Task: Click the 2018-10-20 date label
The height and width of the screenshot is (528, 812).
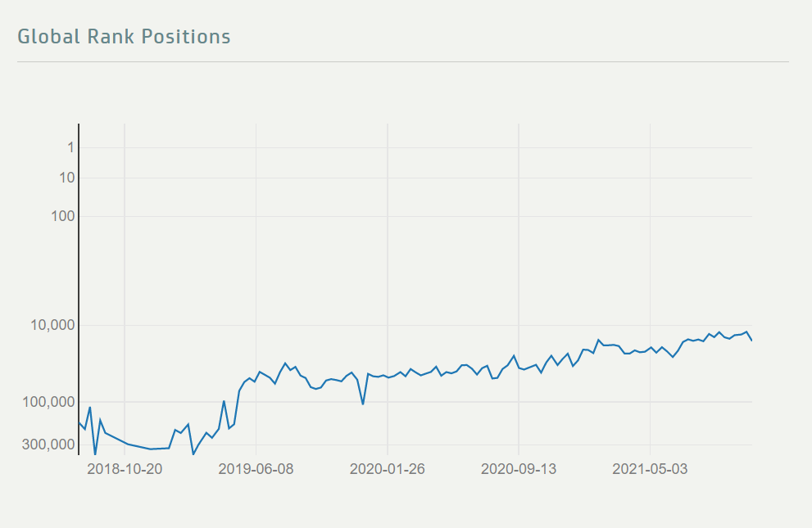Action: [x=125, y=469]
